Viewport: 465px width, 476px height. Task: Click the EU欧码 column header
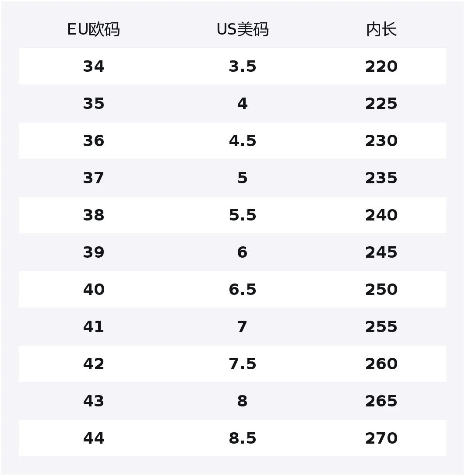94,29
